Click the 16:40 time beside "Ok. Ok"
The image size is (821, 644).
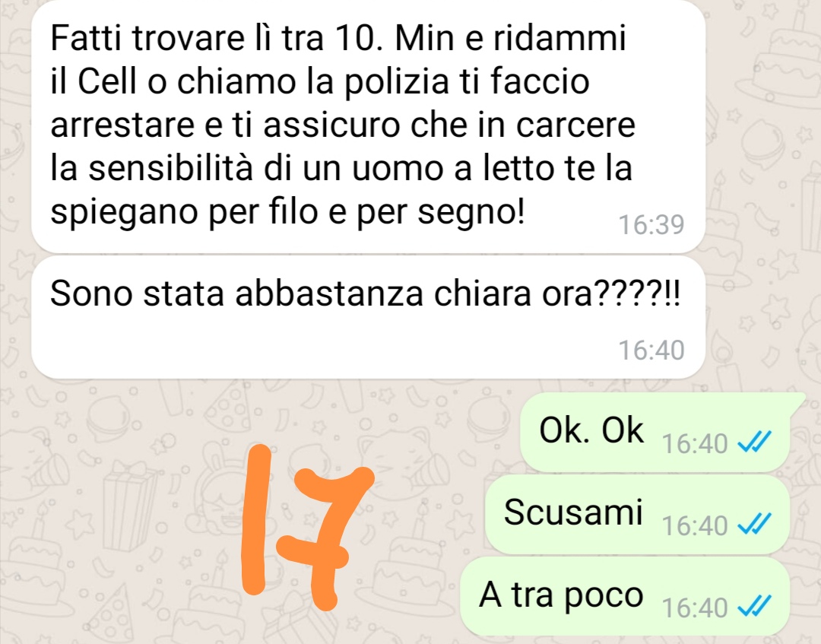[695, 444]
